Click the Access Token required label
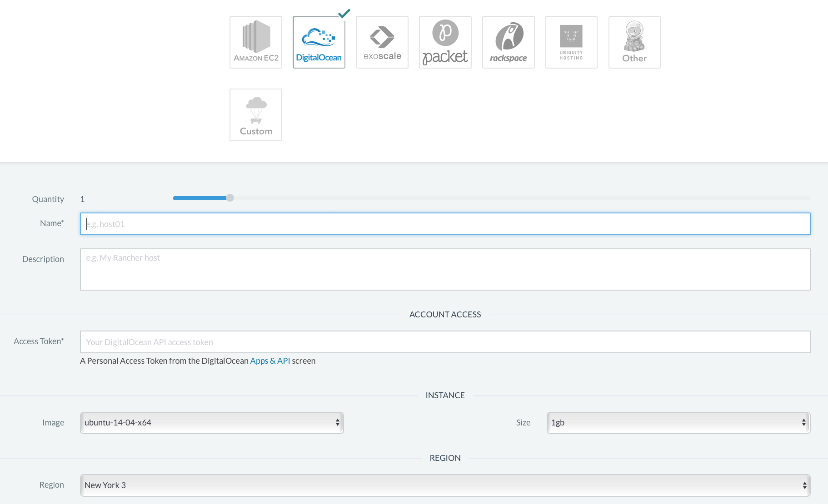Screen dimensions: 828x504 pyautogui.click(x=39, y=341)
